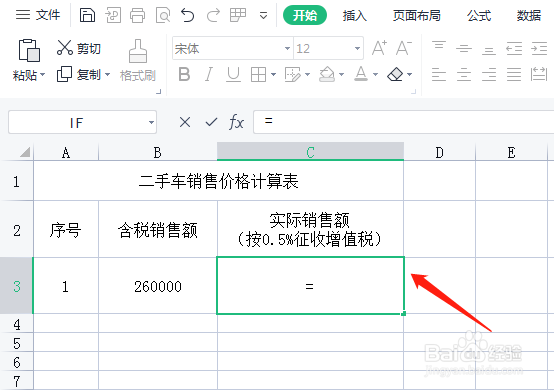Expand the Name Box dropdown arrow
The image size is (554, 390).
(x=151, y=123)
